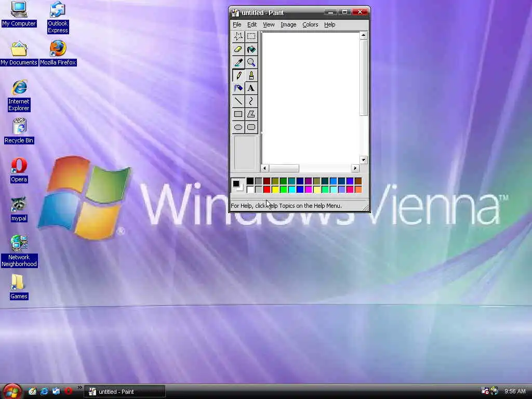
Task: Activate the Magnifier tool
Action: 251,62
